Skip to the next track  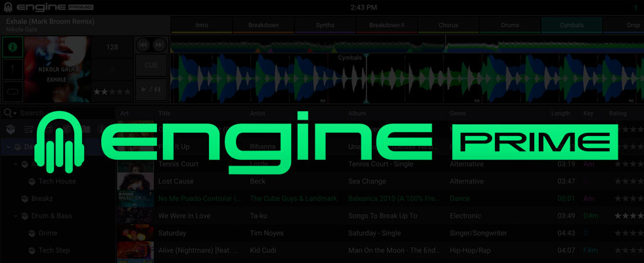pos(159,45)
